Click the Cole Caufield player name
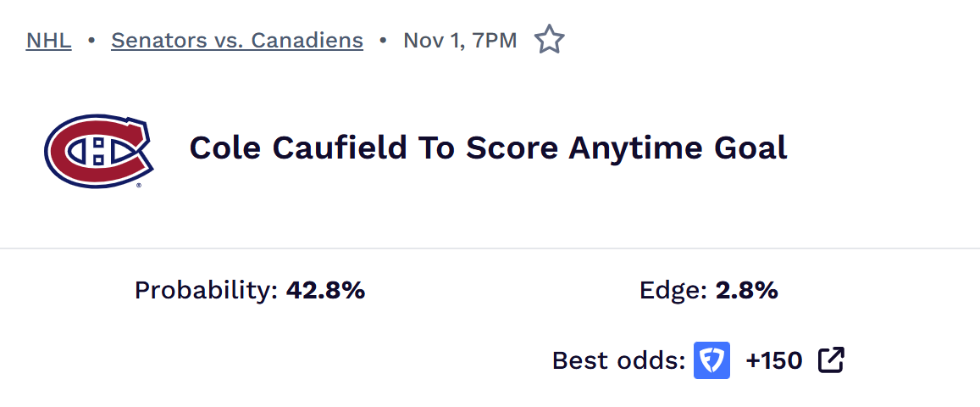980x407 pixels. (298, 148)
